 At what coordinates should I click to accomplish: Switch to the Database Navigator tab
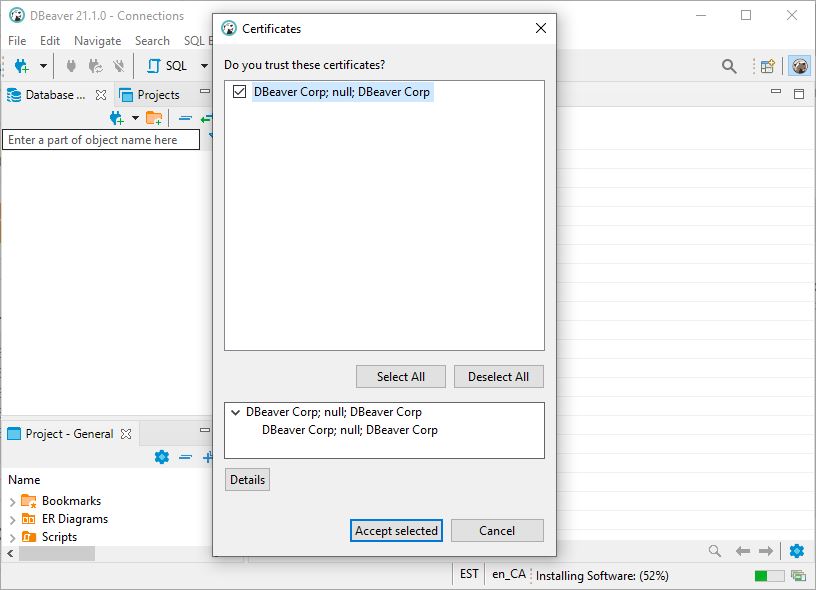pyautogui.click(x=46, y=95)
